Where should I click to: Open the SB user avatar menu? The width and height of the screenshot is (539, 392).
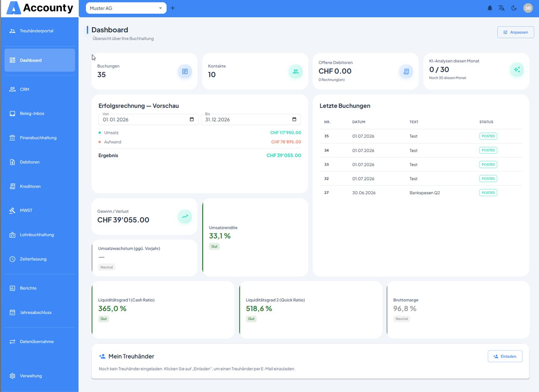[x=528, y=8]
